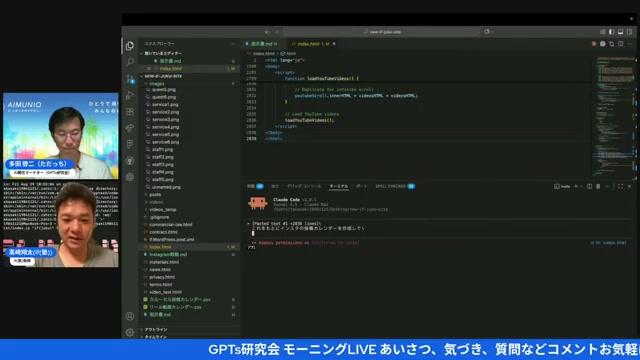Open the 問題 panel tab
The height and width of the screenshot is (360, 640).
255,186
